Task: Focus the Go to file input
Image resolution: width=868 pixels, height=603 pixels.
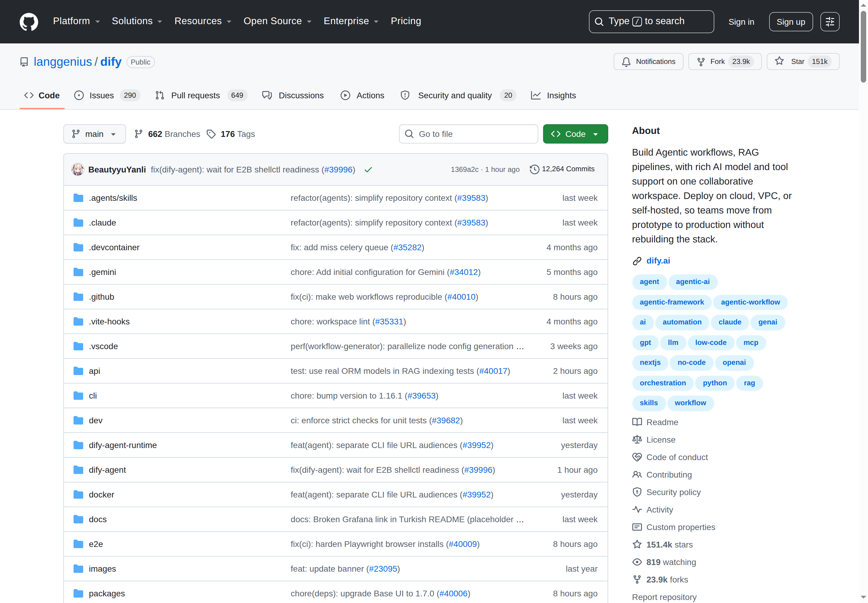Action: coord(468,134)
